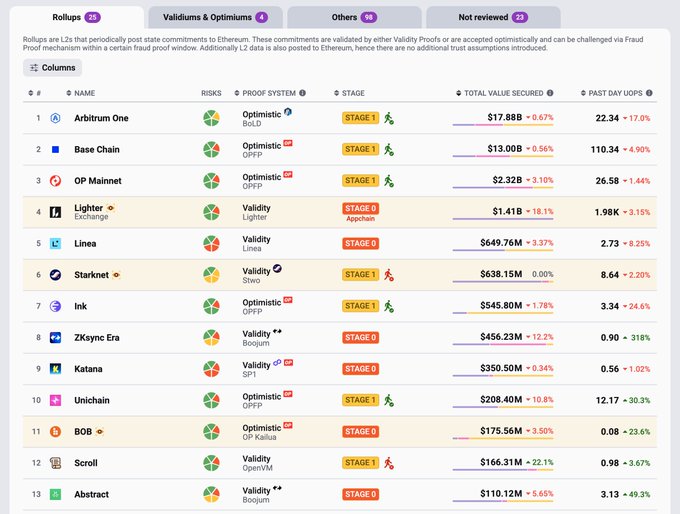The width and height of the screenshot is (680, 514).
Task: Open the Not reviewed tab
Action: coord(492,17)
